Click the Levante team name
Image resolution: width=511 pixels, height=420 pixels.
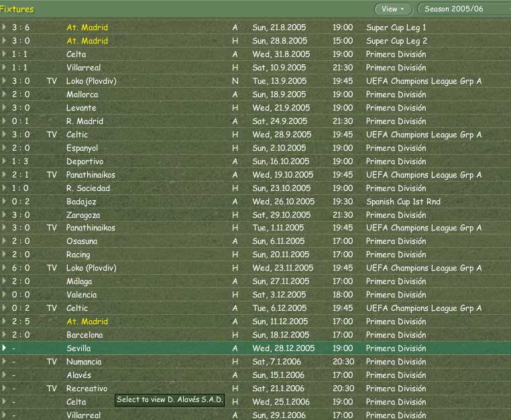(x=81, y=108)
